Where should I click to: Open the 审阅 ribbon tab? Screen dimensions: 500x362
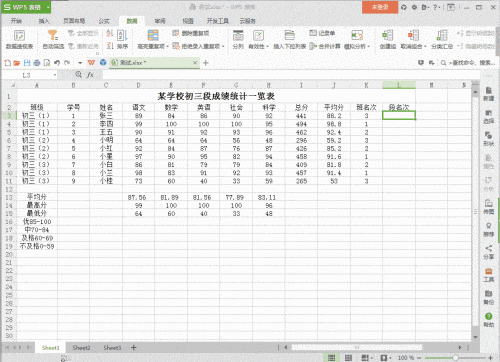(160, 21)
